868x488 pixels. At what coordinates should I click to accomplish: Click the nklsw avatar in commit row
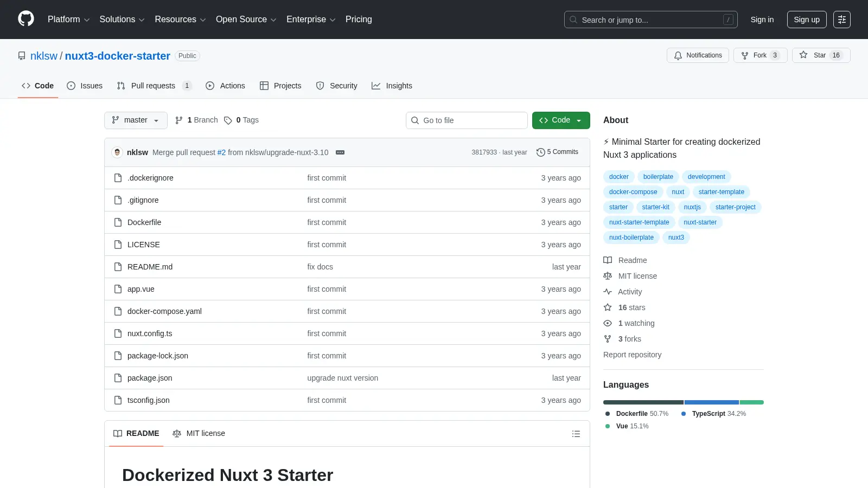[117, 152]
